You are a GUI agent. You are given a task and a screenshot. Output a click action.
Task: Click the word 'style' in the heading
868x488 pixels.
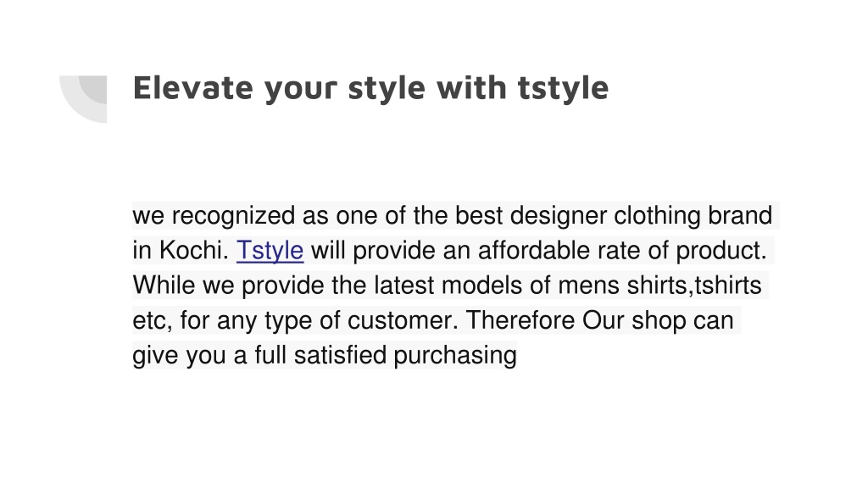pos(387,88)
